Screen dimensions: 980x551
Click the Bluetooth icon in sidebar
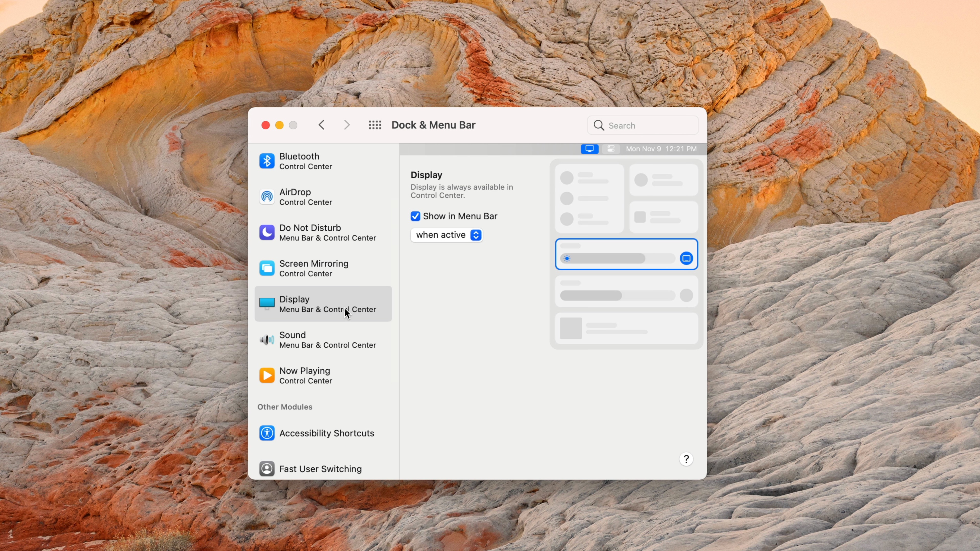point(267,161)
